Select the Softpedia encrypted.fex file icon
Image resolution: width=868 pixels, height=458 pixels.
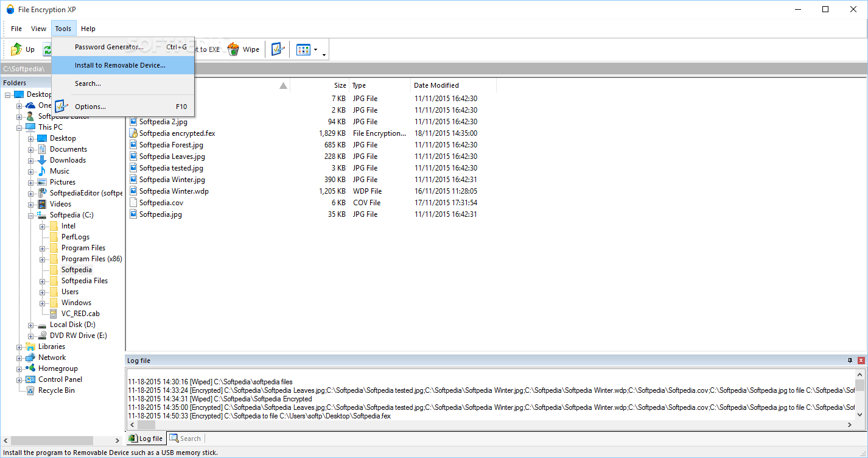tap(133, 133)
